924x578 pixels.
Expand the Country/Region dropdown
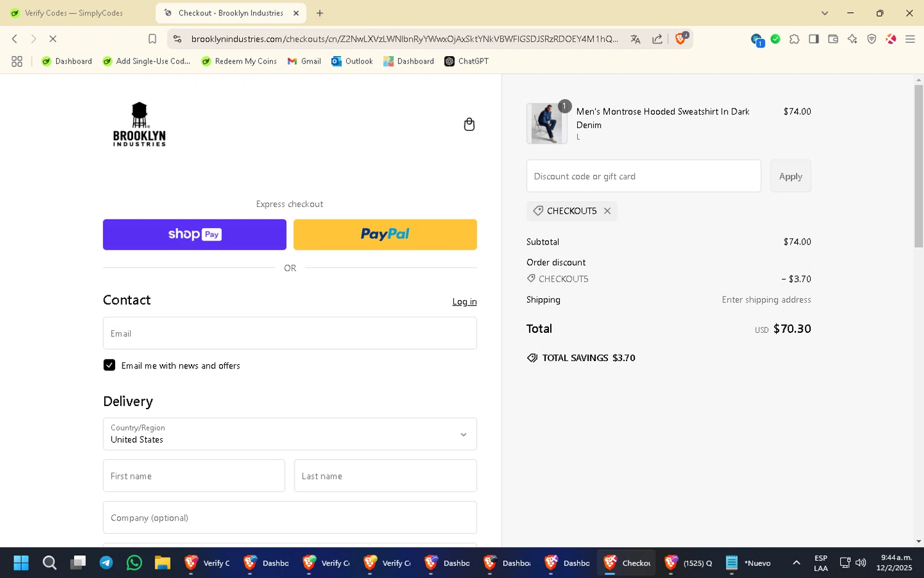pyautogui.click(x=290, y=434)
